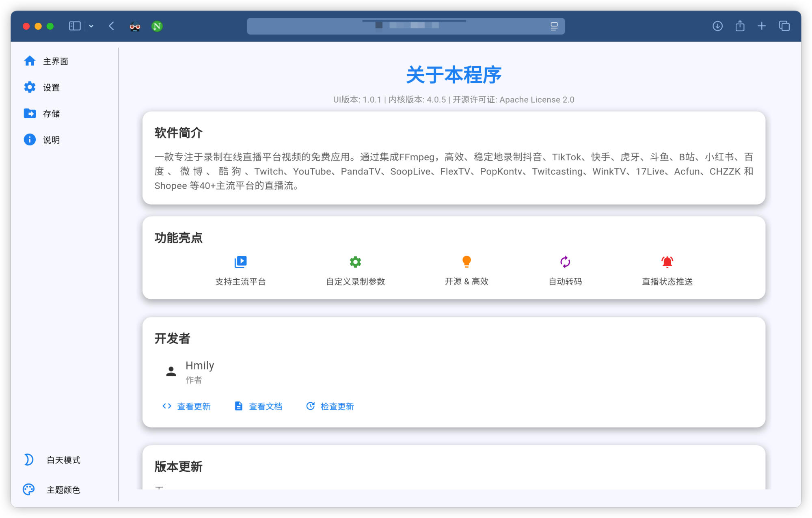Open the 查看更新 link

pyautogui.click(x=186, y=406)
